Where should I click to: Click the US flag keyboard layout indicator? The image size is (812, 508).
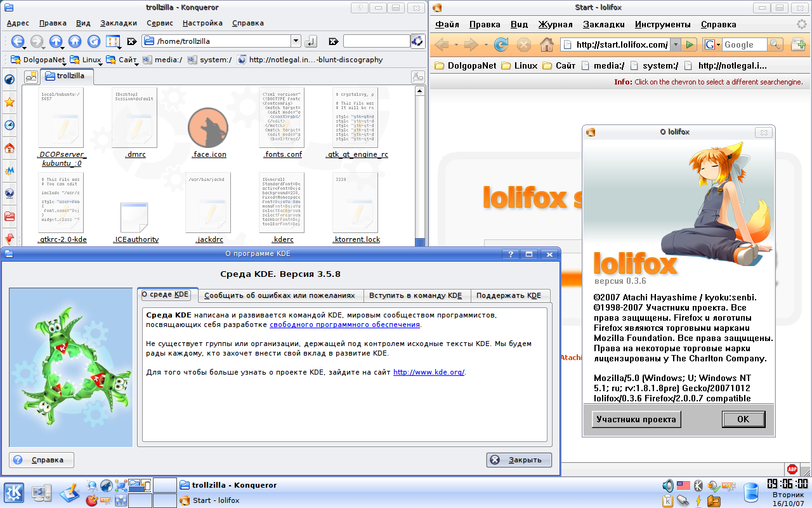[683, 486]
